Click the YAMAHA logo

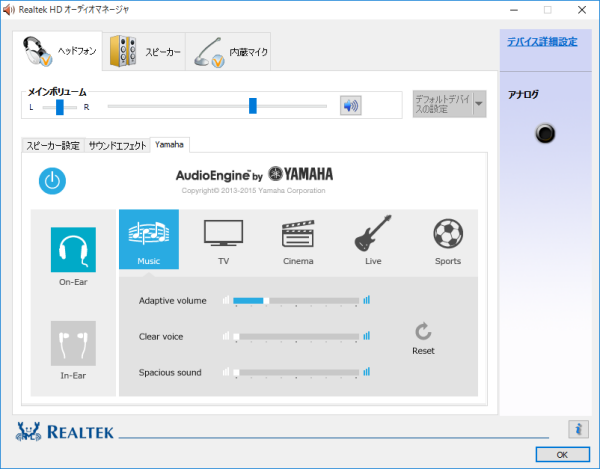click(300, 174)
